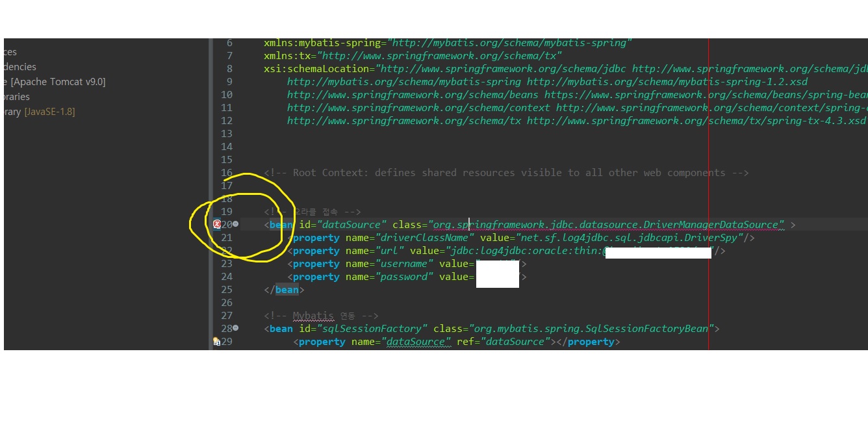Click id="sqlSessionFactory" on line 28
868x421 pixels.
pos(363,329)
